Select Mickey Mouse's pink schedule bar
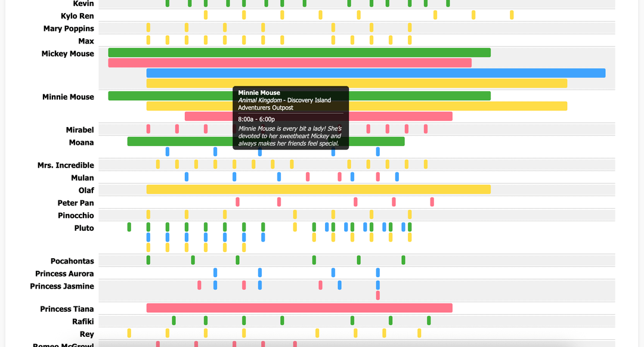Viewport: 644px width, 347px height. point(290,63)
